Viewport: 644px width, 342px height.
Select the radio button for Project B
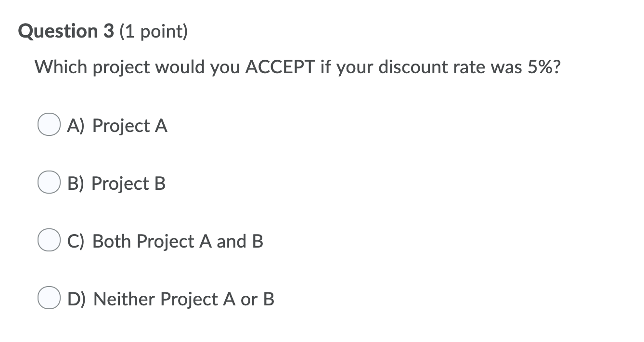48,183
